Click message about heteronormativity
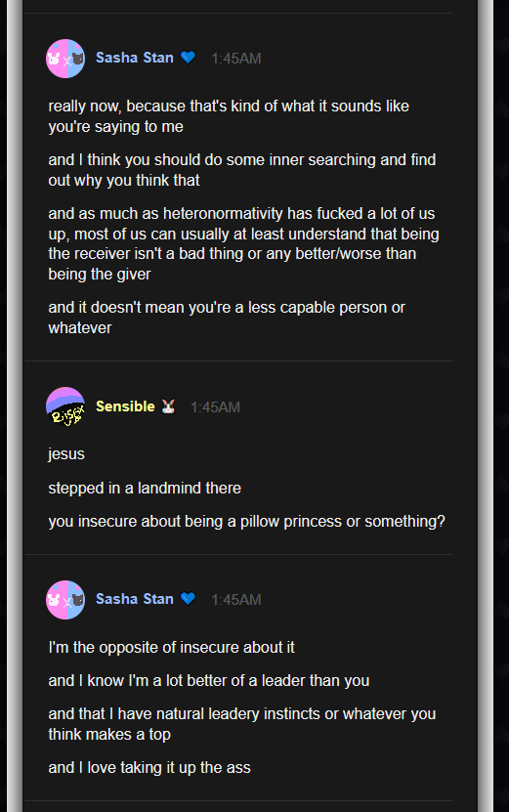Viewport: 509px width, 812px height. (243, 244)
